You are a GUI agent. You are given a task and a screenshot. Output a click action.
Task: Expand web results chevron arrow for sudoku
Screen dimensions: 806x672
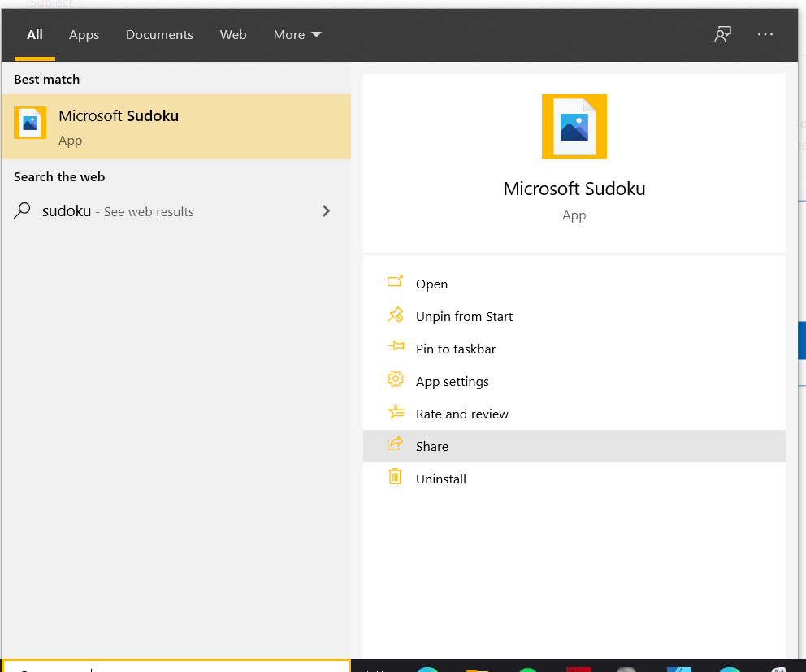click(x=326, y=210)
